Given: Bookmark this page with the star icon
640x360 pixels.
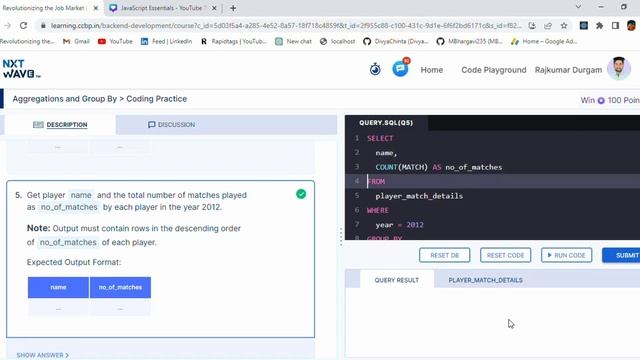Looking at the screenshot, I should (564, 26).
